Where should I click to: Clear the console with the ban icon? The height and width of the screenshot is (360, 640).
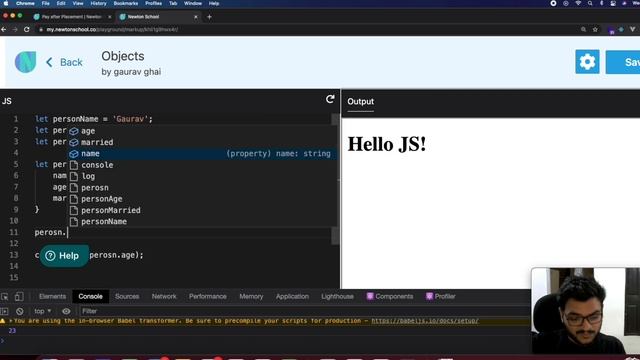coord(20,311)
